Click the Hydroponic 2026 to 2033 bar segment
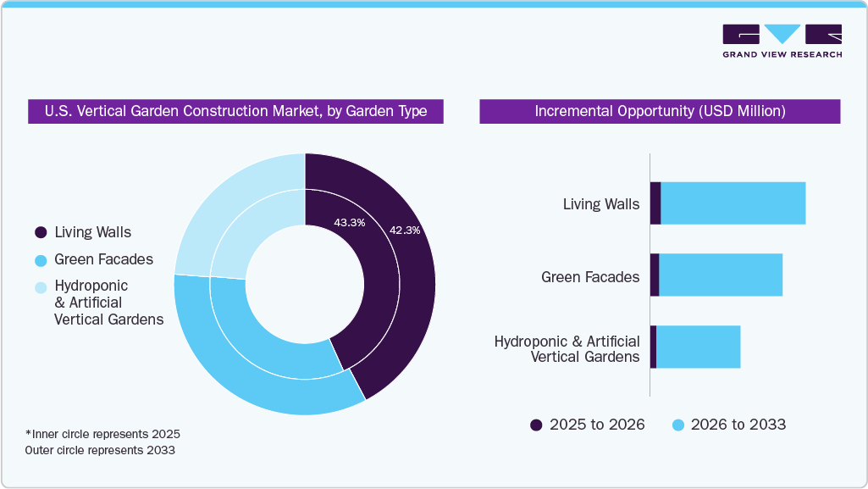 698,347
